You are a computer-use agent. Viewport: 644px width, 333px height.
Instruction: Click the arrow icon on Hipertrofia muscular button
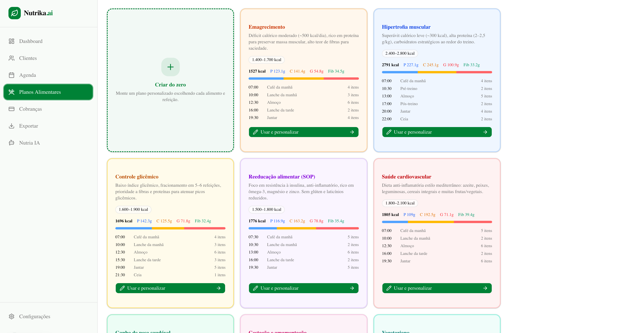click(485, 132)
